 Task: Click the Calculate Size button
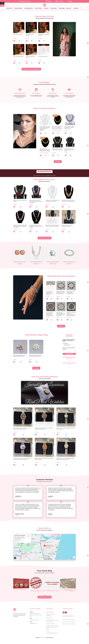pyautogui.click(x=69, y=354)
